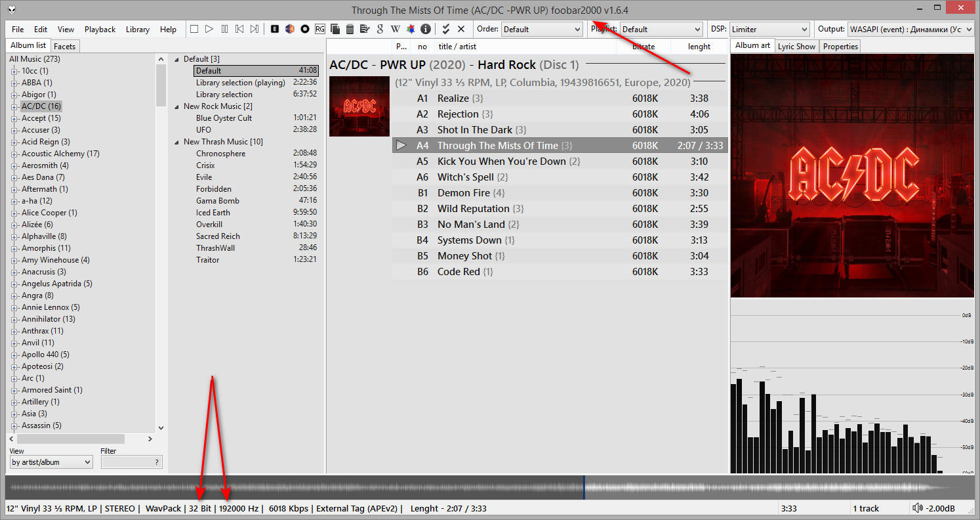980x520 pixels.
Task: Search with the Google 'g' icon
Action: [x=380, y=29]
